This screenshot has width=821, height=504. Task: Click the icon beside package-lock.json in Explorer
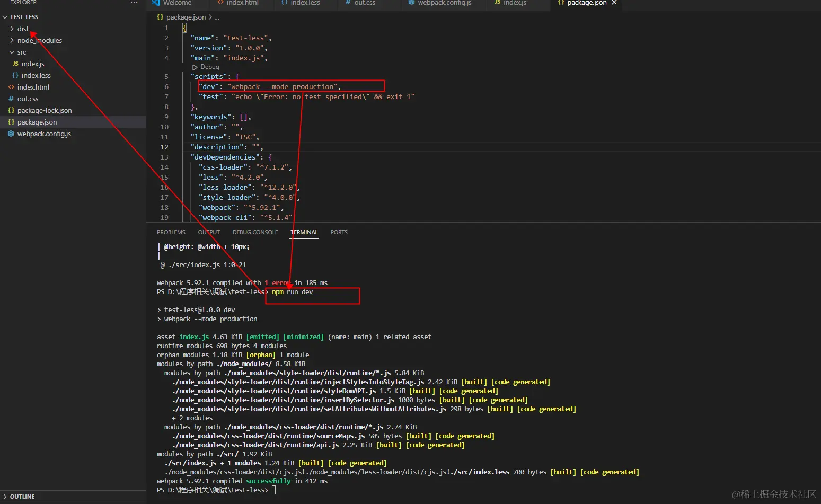(x=11, y=110)
